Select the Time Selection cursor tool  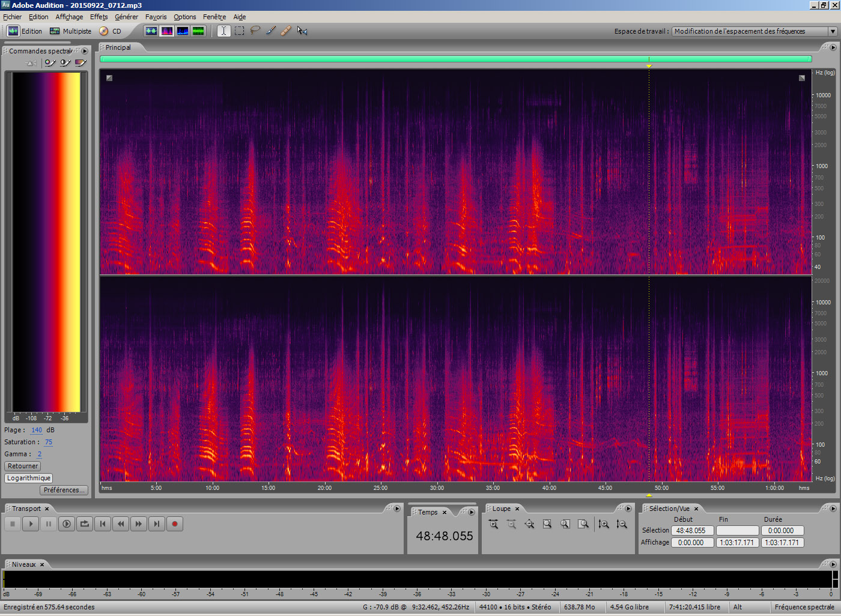223,31
